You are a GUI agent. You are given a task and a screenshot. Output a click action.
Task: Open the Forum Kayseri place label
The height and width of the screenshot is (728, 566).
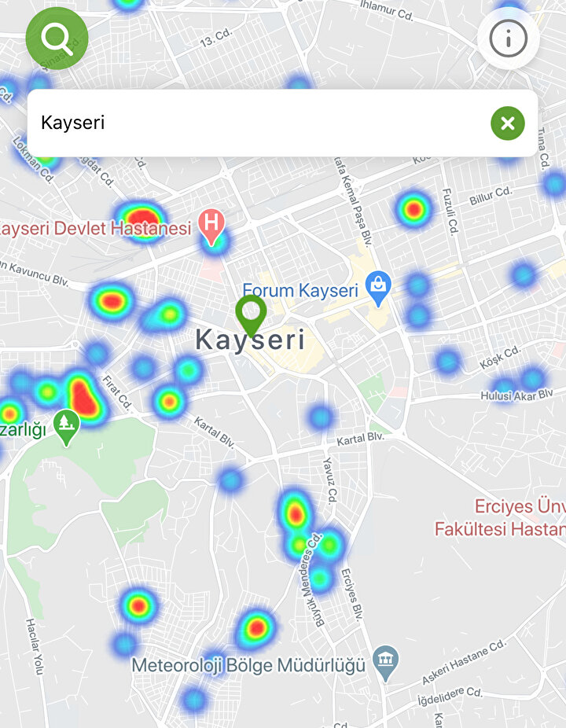[300, 291]
